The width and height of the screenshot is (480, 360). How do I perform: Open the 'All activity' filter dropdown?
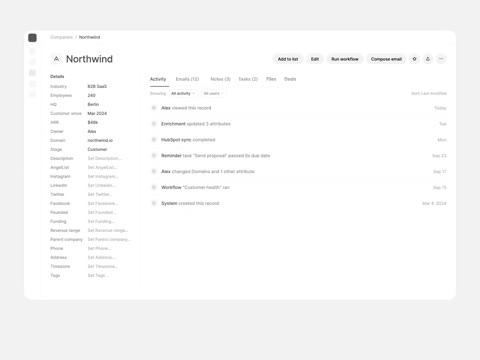click(183, 93)
